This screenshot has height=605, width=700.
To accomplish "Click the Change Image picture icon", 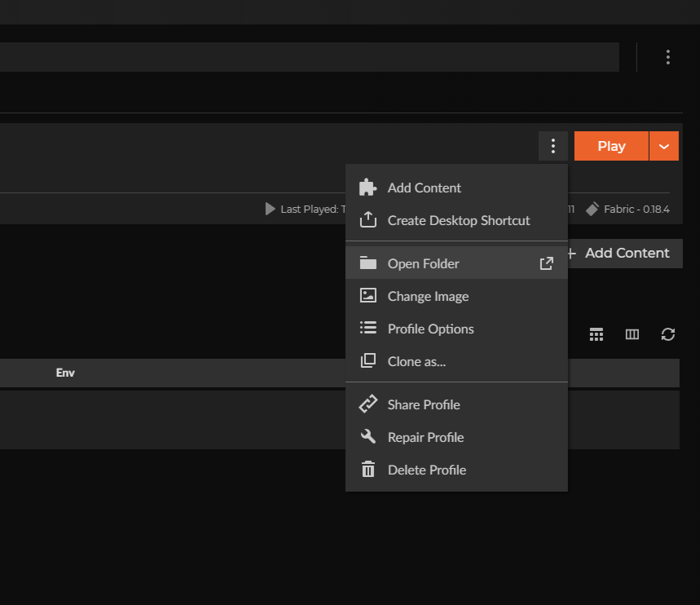I will (x=368, y=296).
